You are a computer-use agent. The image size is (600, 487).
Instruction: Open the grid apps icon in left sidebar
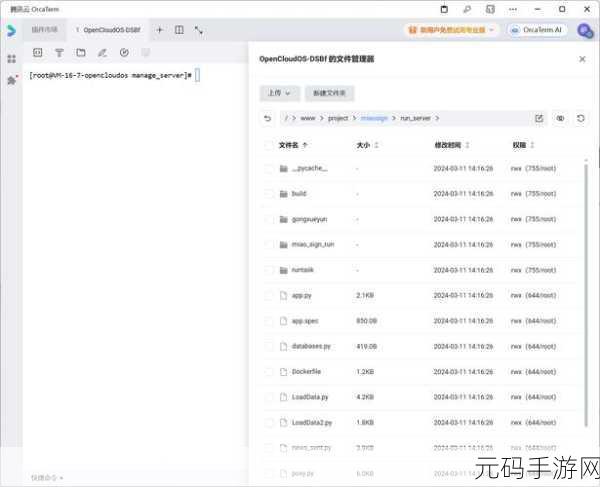click(x=11, y=59)
